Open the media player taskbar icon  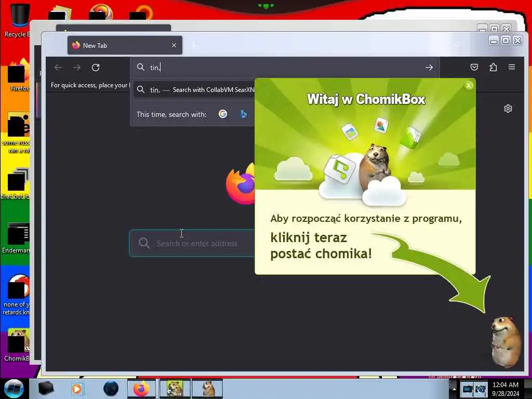click(x=77, y=389)
